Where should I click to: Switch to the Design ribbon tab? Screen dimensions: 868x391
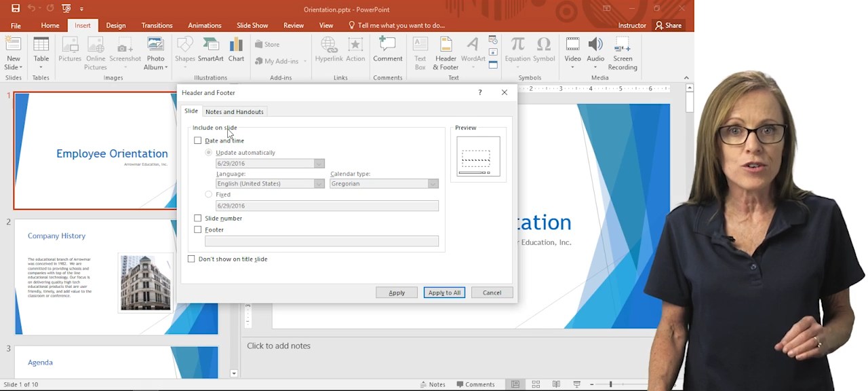(x=116, y=25)
